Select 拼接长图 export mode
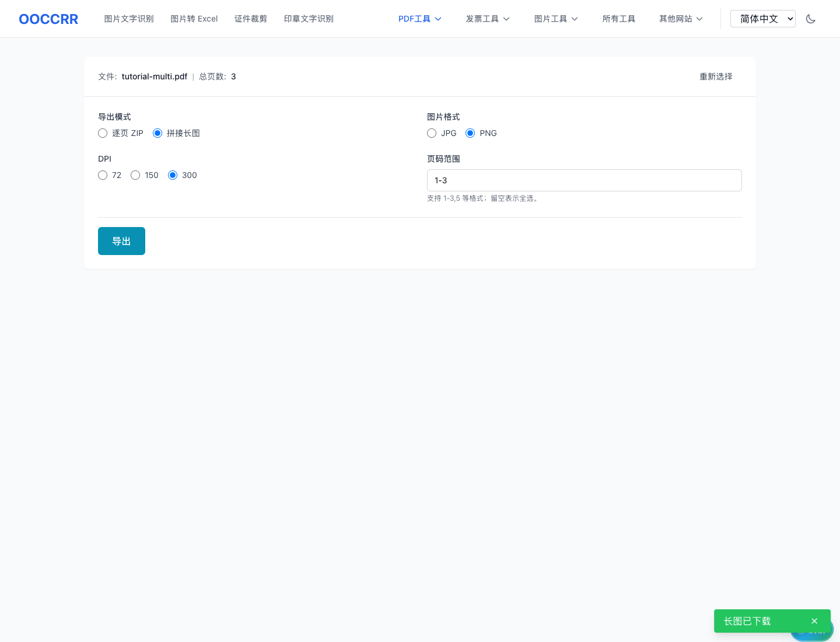 click(157, 133)
